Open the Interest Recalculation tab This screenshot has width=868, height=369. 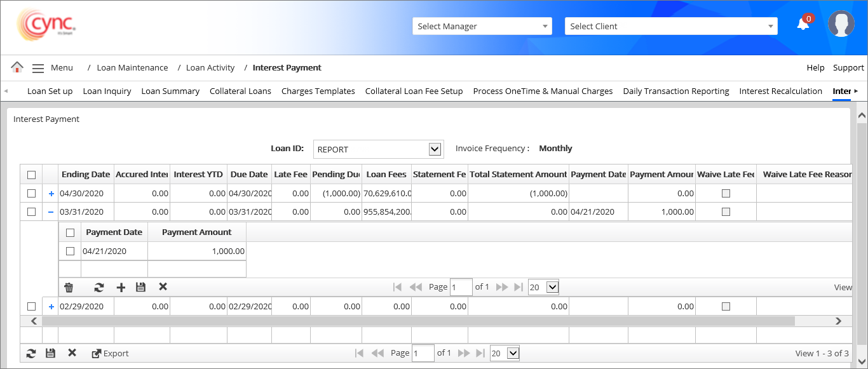click(x=780, y=91)
